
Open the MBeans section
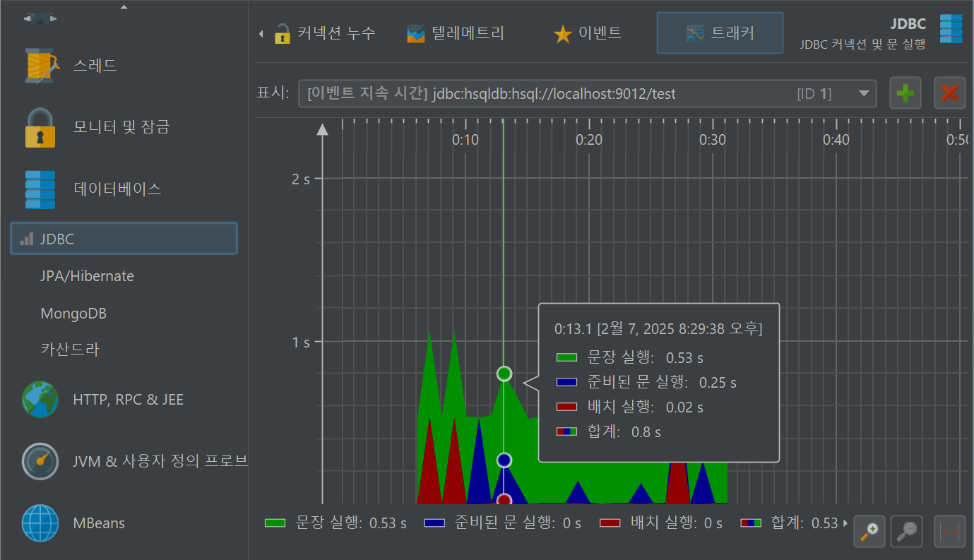pyautogui.click(x=73, y=523)
